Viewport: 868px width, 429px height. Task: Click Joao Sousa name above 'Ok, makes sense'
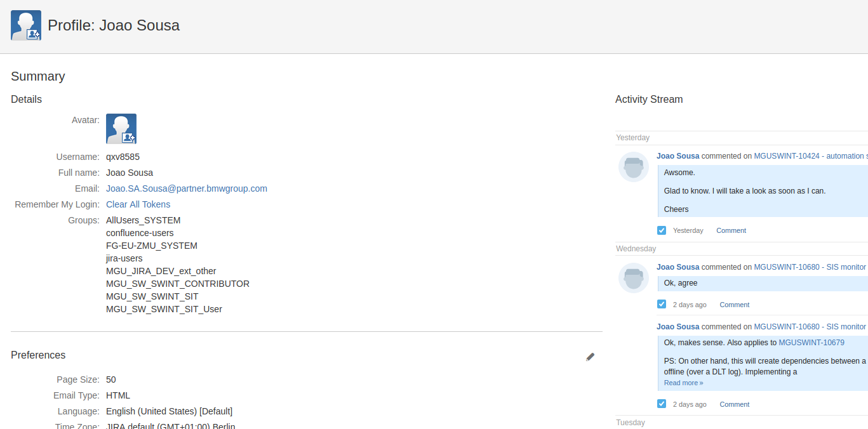678,327
